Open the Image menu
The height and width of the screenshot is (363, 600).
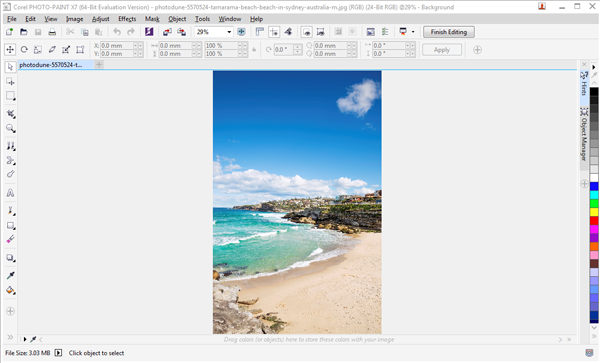coord(74,19)
